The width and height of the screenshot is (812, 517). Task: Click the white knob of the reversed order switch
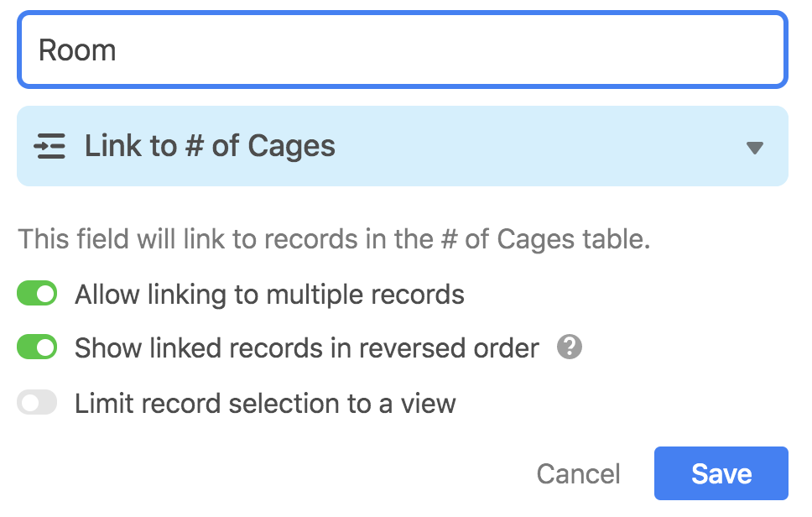pyautogui.click(x=47, y=347)
